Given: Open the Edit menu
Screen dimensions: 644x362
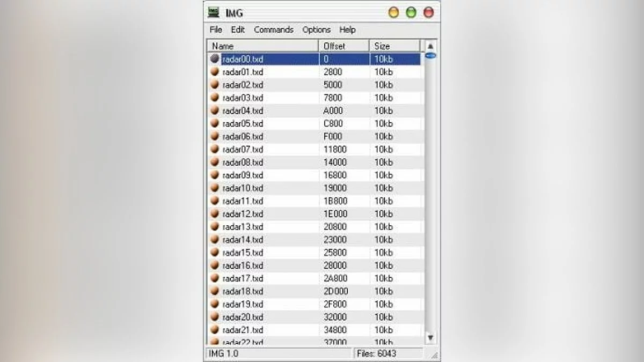Looking at the screenshot, I should [238, 29].
